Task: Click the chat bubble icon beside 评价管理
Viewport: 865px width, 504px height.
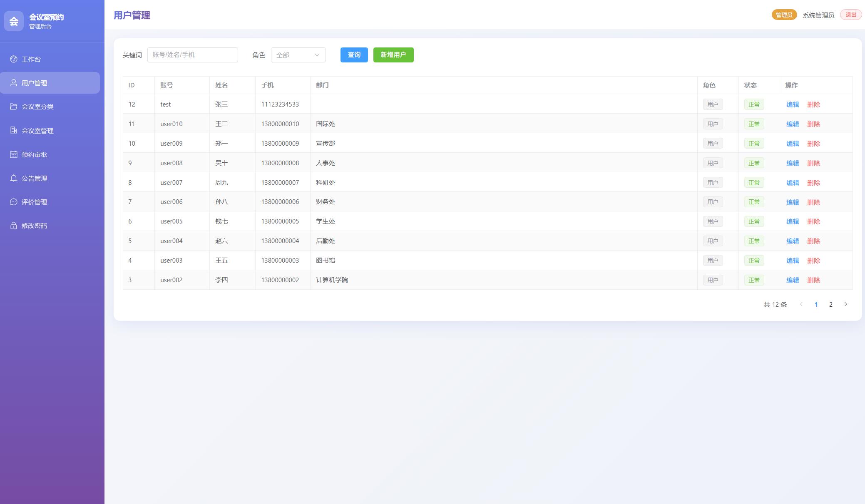Action: point(14,202)
